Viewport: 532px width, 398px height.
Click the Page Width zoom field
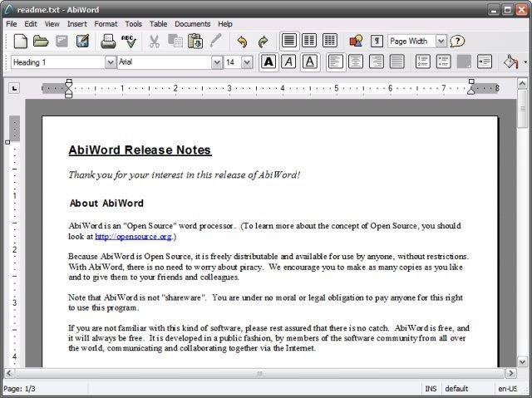click(x=411, y=42)
